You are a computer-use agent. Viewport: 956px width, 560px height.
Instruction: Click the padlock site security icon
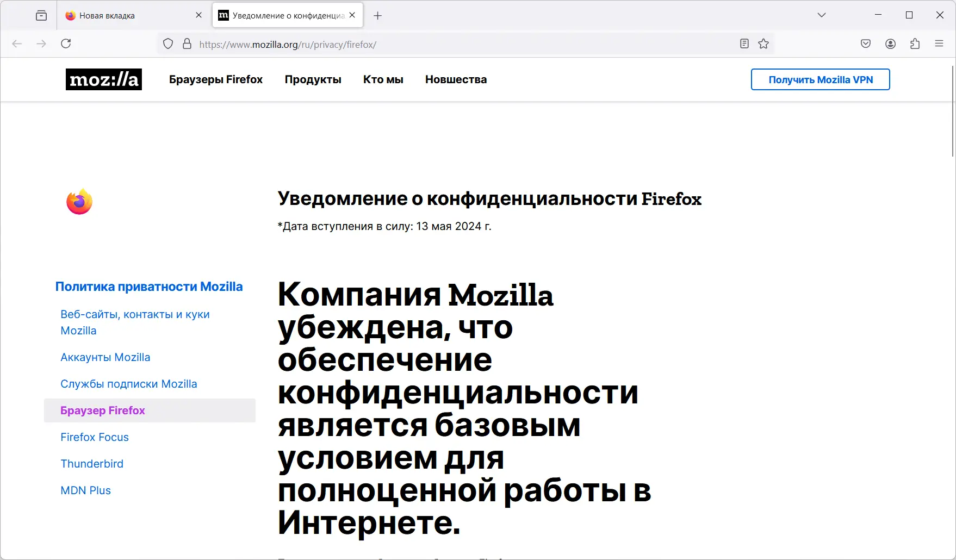click(x=186, y=43)
